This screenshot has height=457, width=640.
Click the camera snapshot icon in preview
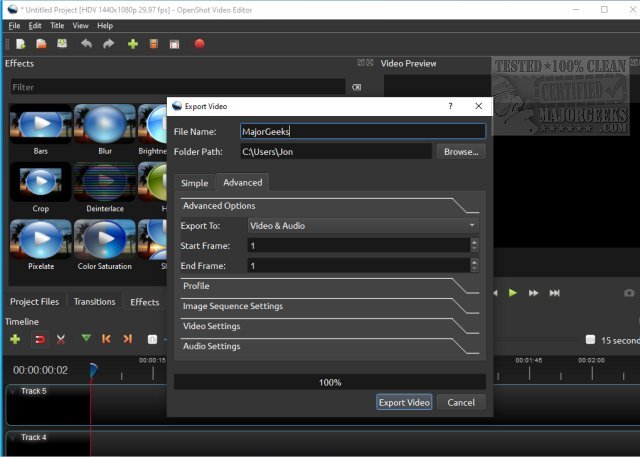pyautogui.click(x=629, y=293)
